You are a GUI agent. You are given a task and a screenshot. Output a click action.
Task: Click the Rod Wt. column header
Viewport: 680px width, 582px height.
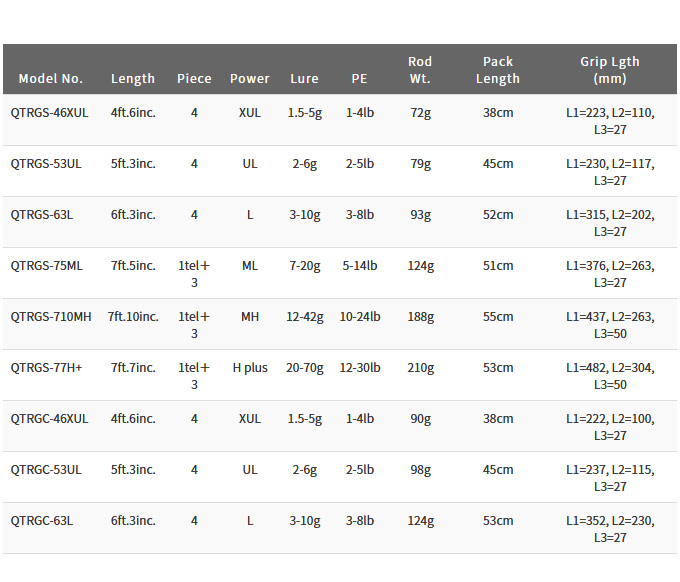[x=420, y=69]
